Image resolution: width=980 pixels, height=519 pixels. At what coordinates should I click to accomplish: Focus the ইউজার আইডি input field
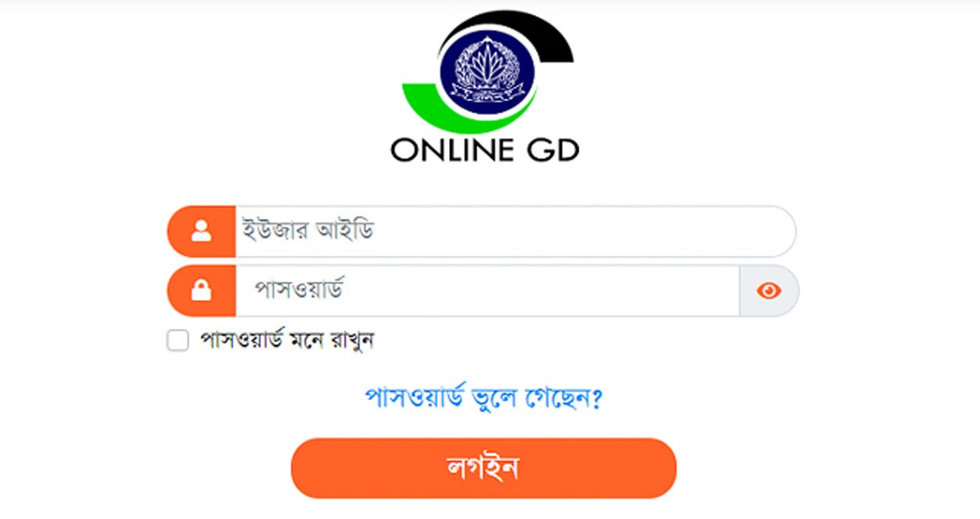(515, 231)
